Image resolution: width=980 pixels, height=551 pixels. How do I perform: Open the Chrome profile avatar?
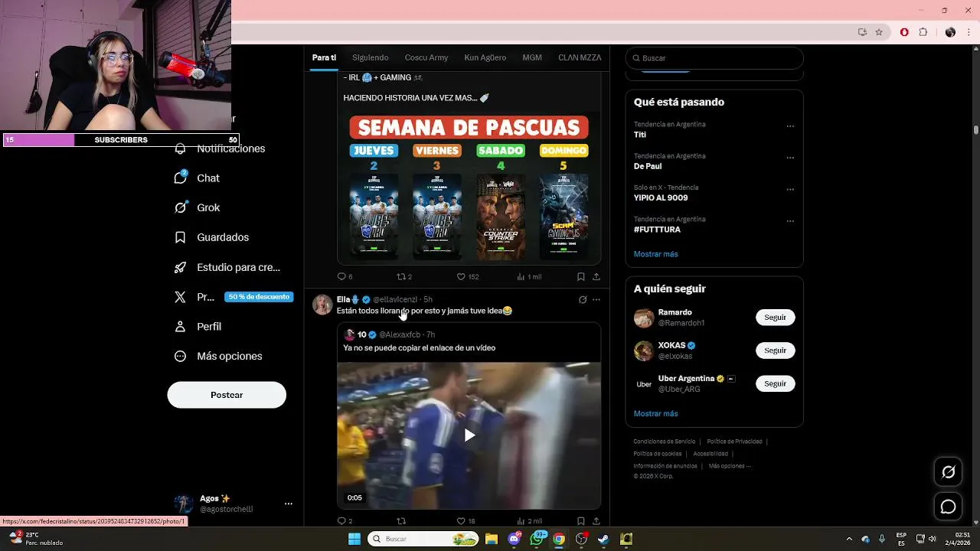950,32
